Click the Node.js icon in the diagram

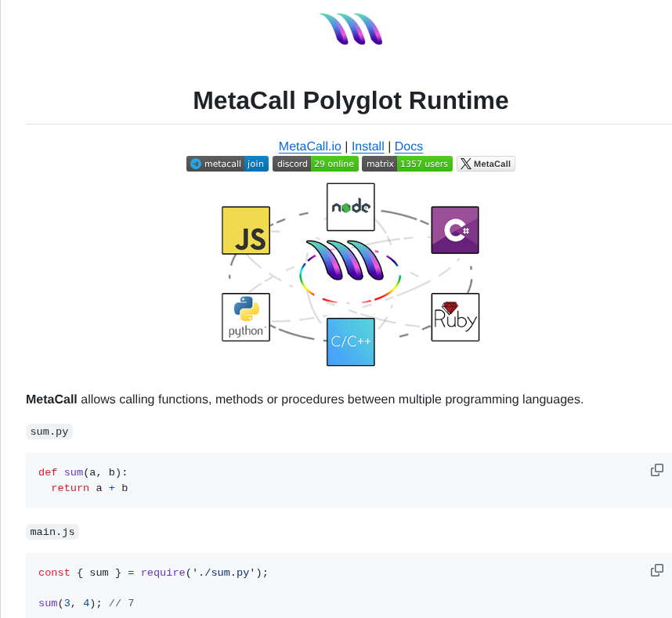coord(350,207)
